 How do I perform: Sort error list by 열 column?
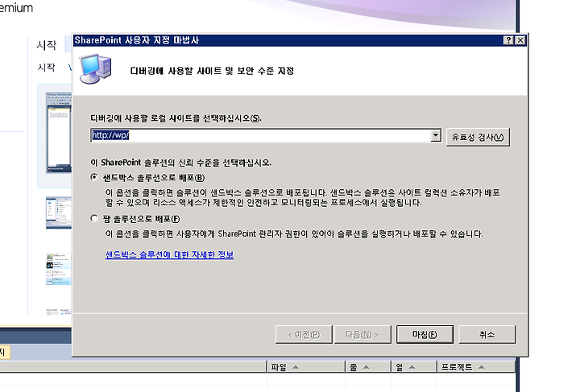(414, 367)
